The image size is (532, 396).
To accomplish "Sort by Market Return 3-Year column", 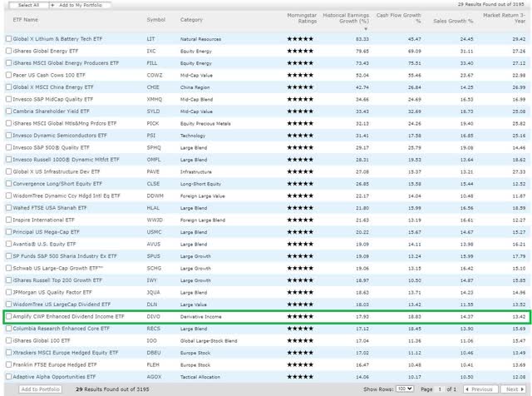I will pos(505,18).
